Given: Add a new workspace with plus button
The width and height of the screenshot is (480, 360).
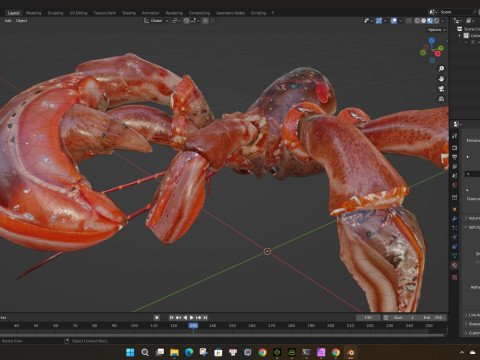Looking at the screenshot, I should [272, 13].
